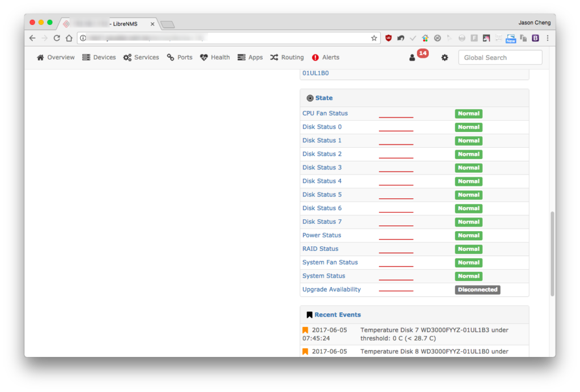Click the Jason Cheng profile name
580x392 pixels.
click(x=535, y=23)
